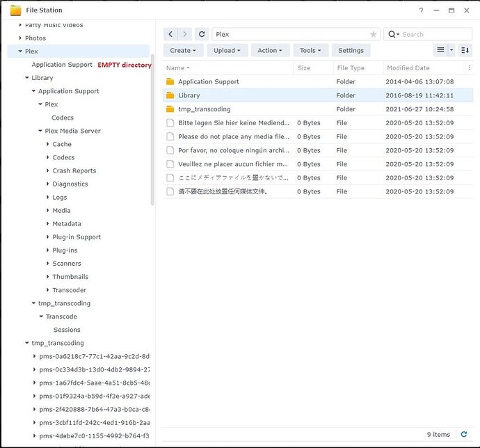The height and width of the screenshot is (448, 480).
Task: Open File Station help
Action: point(422,10)
